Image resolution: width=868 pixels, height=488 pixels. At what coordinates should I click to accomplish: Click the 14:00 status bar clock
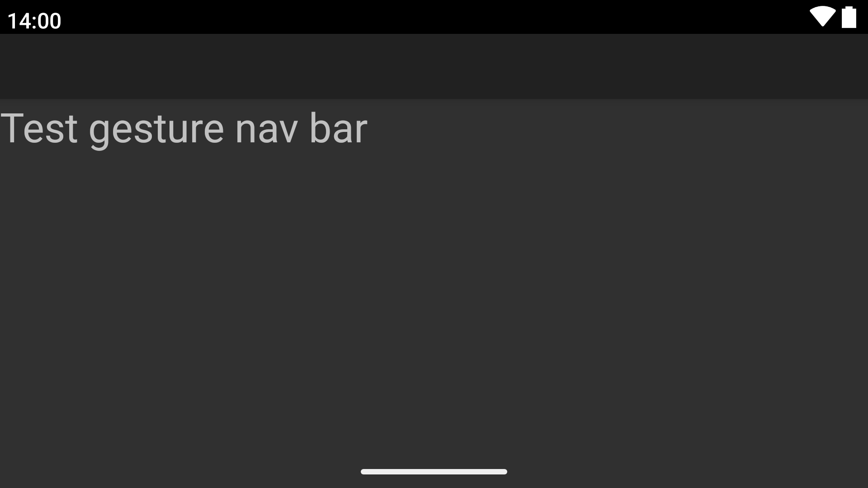click(34, 21)
